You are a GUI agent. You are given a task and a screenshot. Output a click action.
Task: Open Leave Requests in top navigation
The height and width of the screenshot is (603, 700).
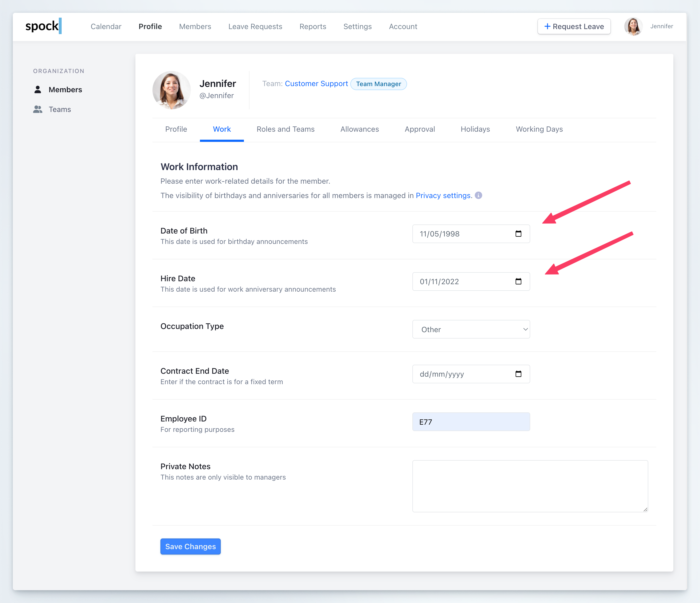(255, 26)
